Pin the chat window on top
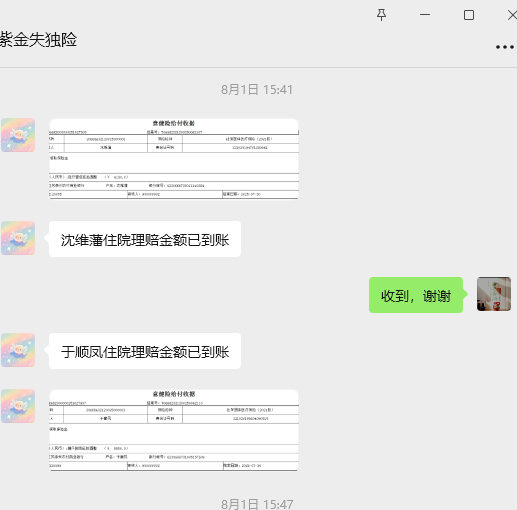The width and height of the screenshot is (517, 510). click(x=381, y=15)
